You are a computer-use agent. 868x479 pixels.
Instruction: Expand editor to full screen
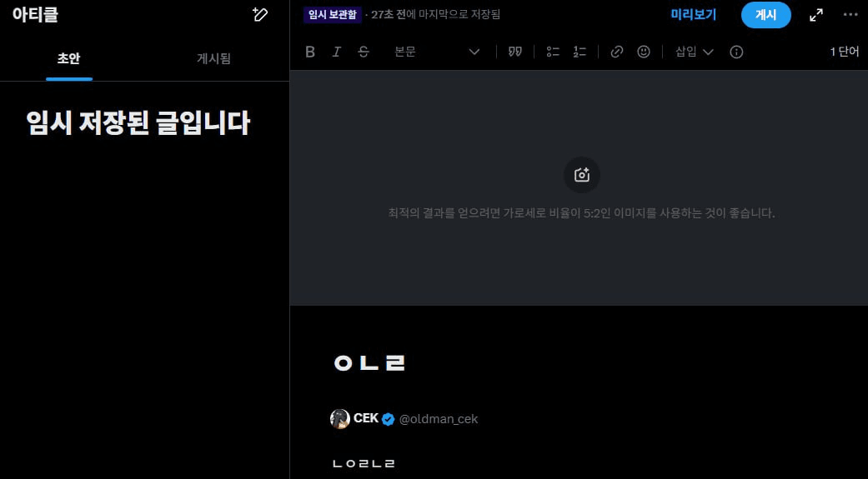pyautogui.click(x=816, y=15)
